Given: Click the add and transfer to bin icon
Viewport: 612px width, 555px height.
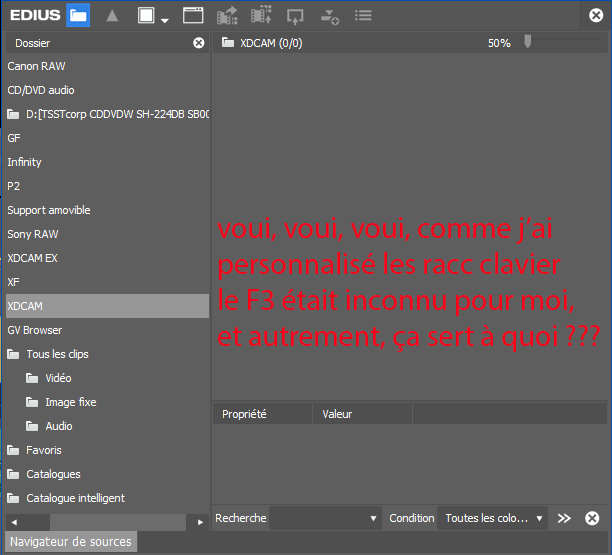Looking at the screenshot, I should (x=227, y=16).
